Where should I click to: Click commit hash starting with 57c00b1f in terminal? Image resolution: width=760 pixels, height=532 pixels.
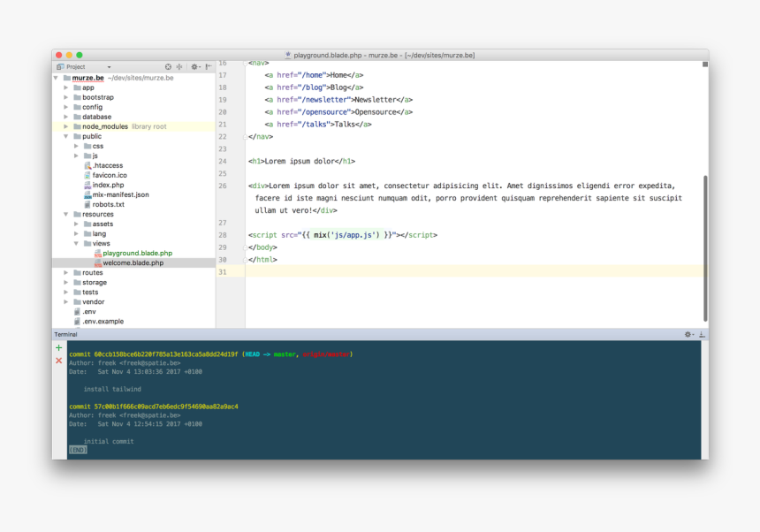(166, 407)
